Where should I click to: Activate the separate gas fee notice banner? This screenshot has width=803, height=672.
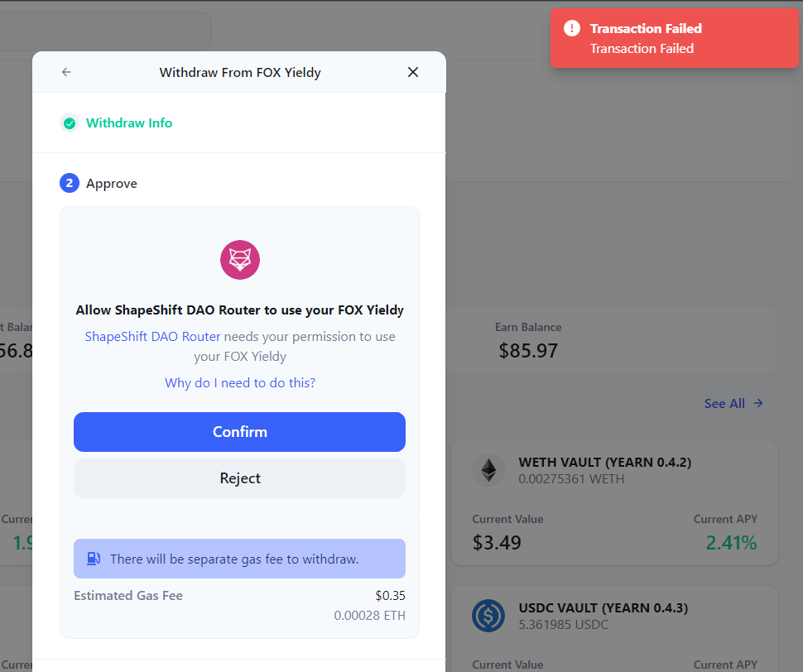pyautogui.click(x=239, y=559)
